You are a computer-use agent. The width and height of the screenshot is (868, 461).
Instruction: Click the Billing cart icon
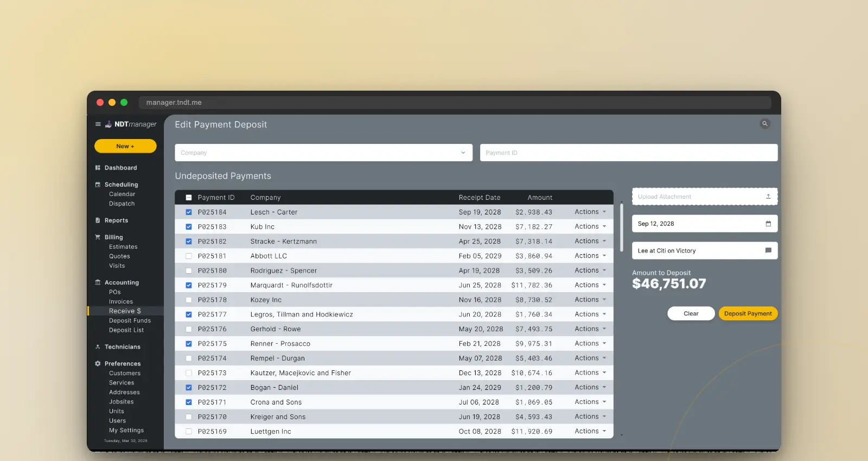[98, 237]
